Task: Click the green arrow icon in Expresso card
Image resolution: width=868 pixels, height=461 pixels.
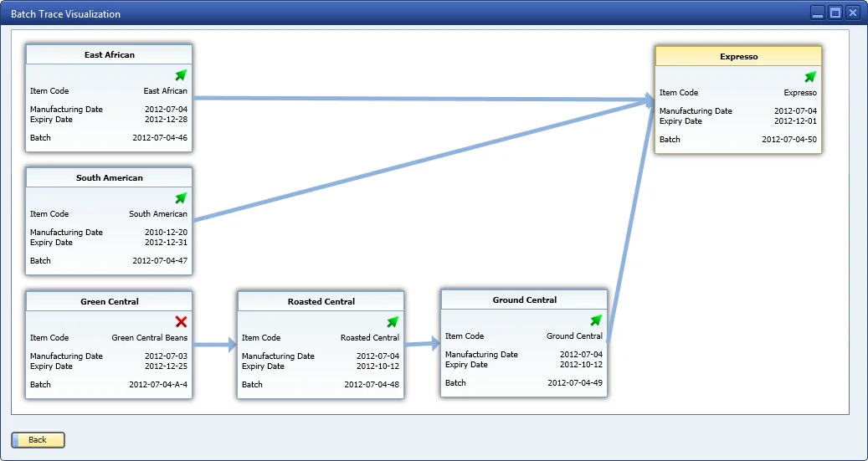Action: [x=810, y=77]
